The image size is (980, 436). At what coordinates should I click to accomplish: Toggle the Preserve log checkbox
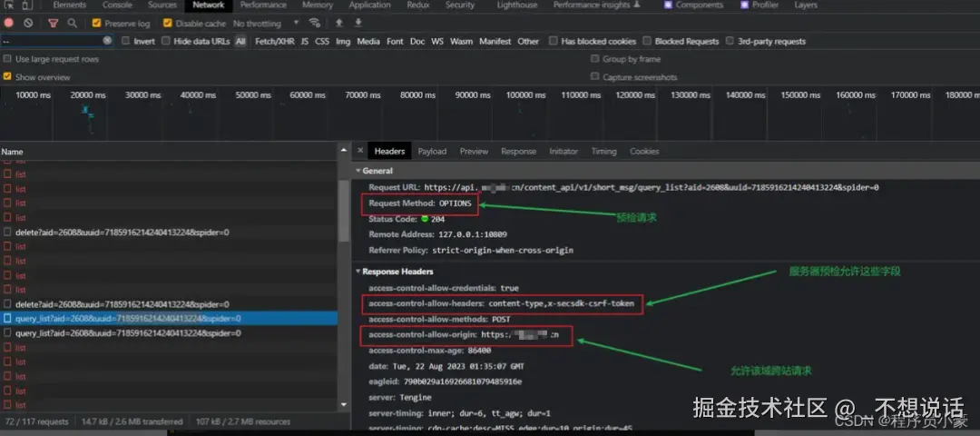[96, 23]
